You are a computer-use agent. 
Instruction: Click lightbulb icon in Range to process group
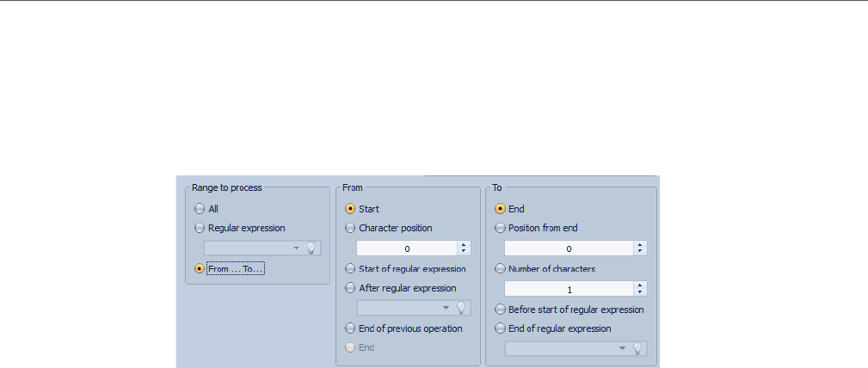[x=312, y=248]
